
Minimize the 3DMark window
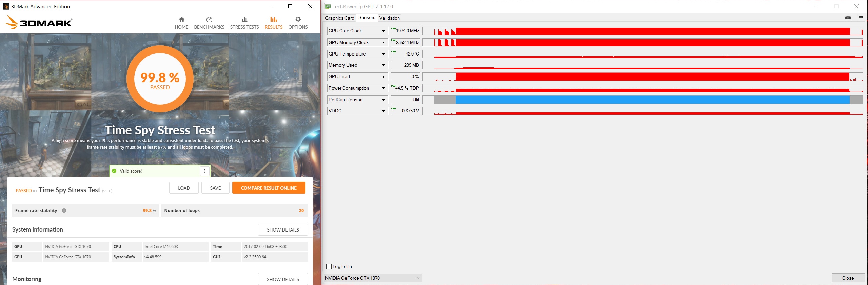(271, 6)
